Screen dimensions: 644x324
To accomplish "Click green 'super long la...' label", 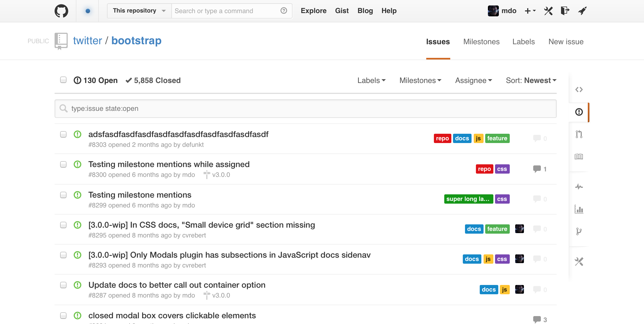I will pos(469,199).
